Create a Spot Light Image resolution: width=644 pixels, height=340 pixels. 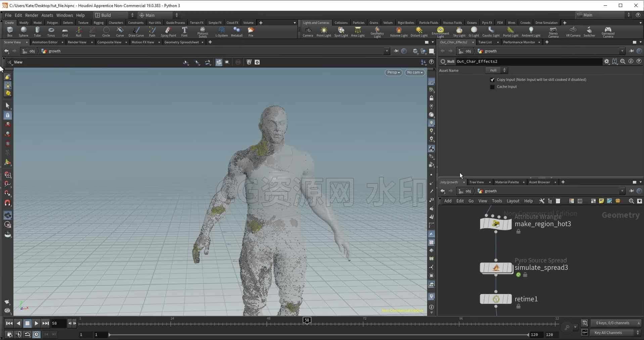point(341,32)
